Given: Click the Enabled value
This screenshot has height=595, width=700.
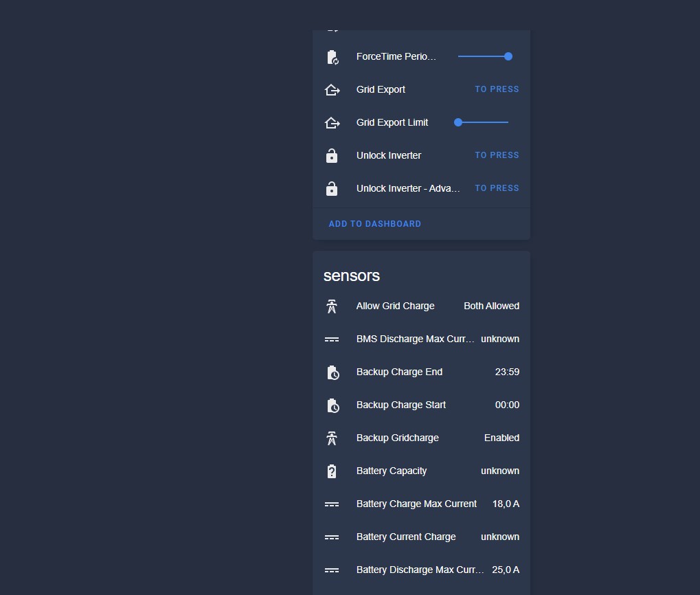Looking at the screenshot, I should [501, 438].
